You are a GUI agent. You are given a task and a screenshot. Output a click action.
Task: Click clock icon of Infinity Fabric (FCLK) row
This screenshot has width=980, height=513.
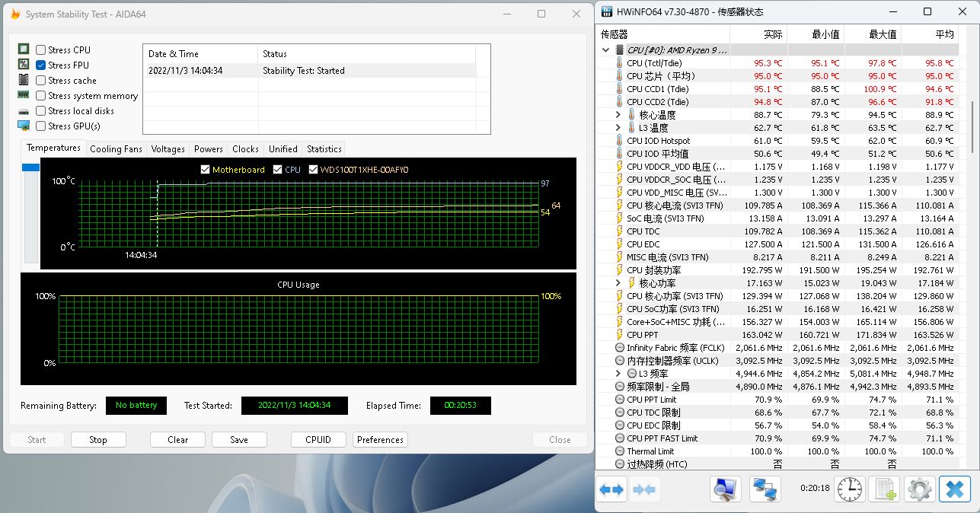pos(619,348)
